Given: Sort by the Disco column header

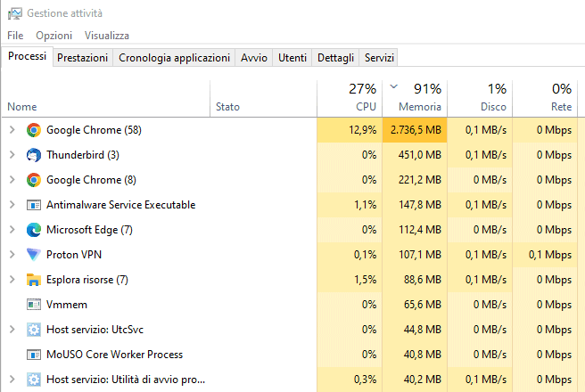Looking at the screenshot, I should (480, 99).
